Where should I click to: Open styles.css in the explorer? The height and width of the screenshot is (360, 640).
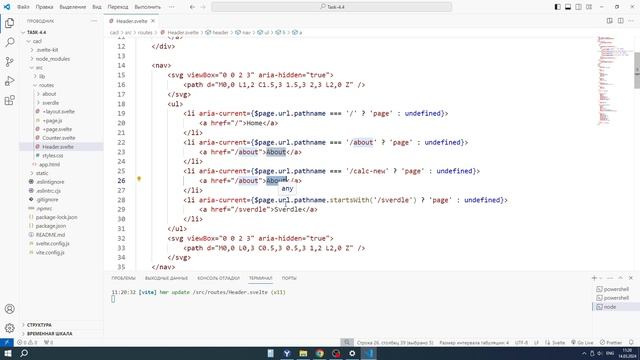click(52, 156)
